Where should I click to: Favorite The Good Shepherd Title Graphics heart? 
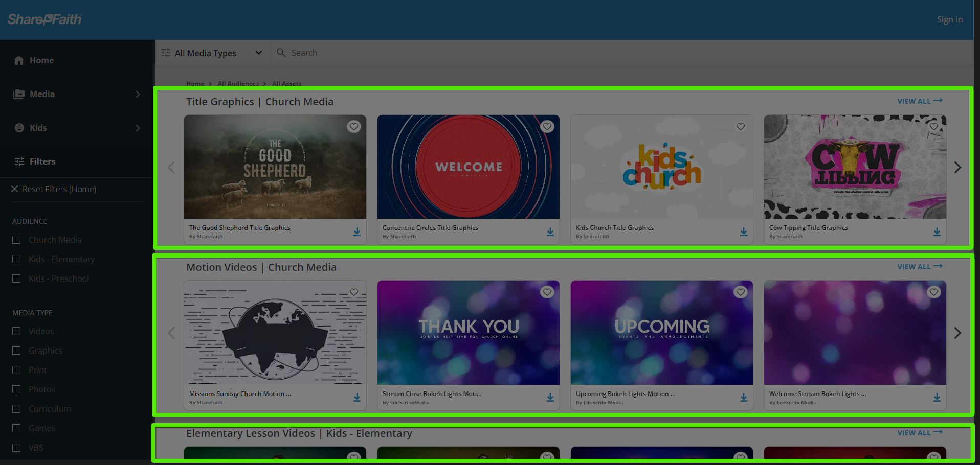tap(353, 126)
